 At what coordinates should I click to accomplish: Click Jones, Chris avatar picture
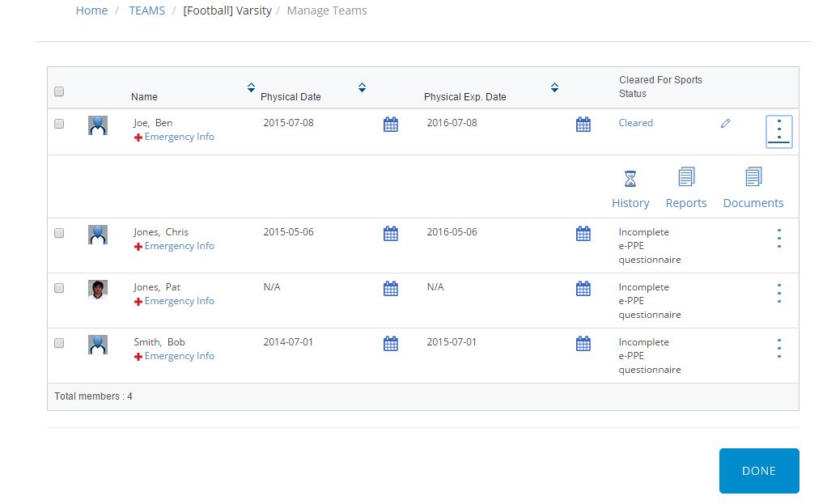(x=98, y=235)
